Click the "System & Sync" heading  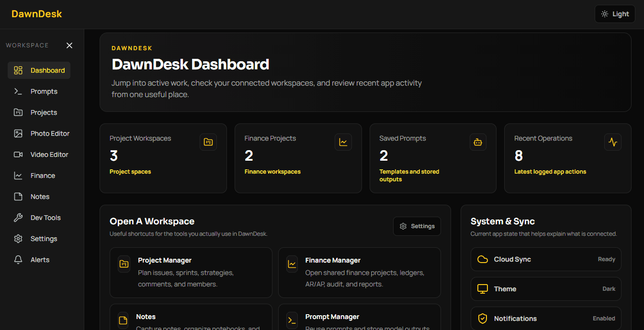pos(503,221)
